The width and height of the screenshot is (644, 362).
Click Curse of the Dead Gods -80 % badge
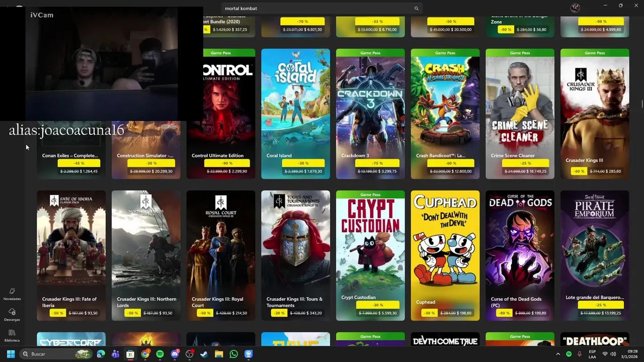503,313
